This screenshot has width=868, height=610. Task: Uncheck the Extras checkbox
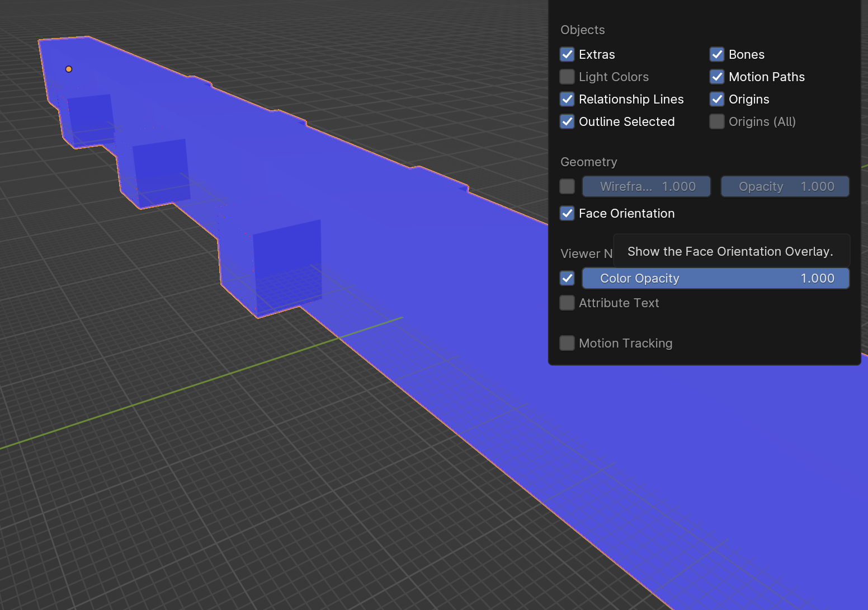567,54
